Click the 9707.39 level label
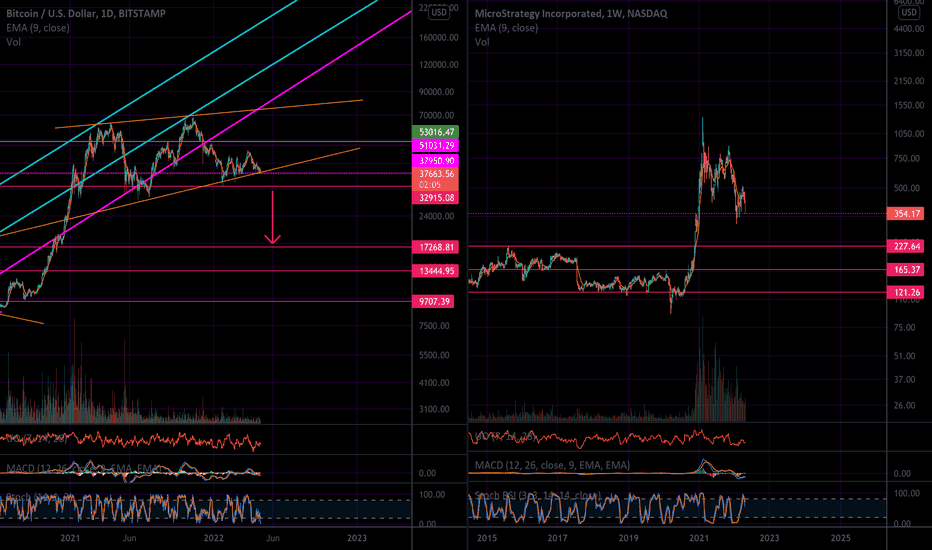The image size is (932, 550). [433, 301]
